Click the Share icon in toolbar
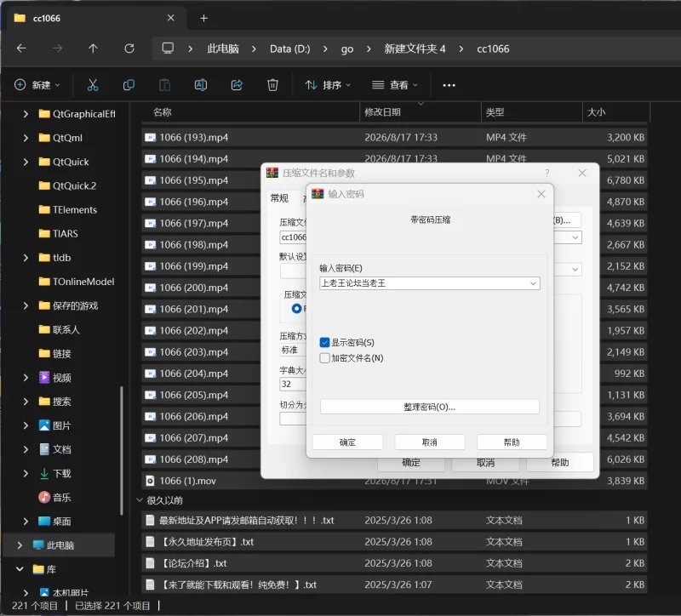681x616 pixels. (237, 85)
